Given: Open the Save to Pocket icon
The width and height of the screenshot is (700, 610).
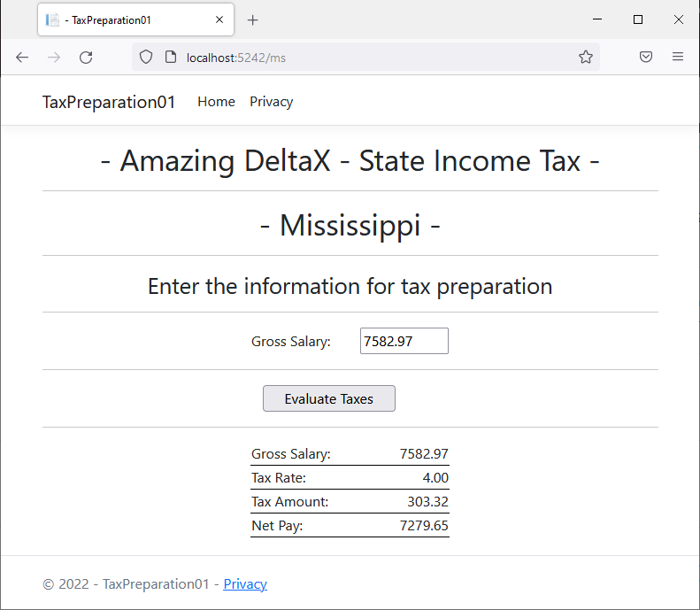Looking at the screenshot, I should pos(645,57).
